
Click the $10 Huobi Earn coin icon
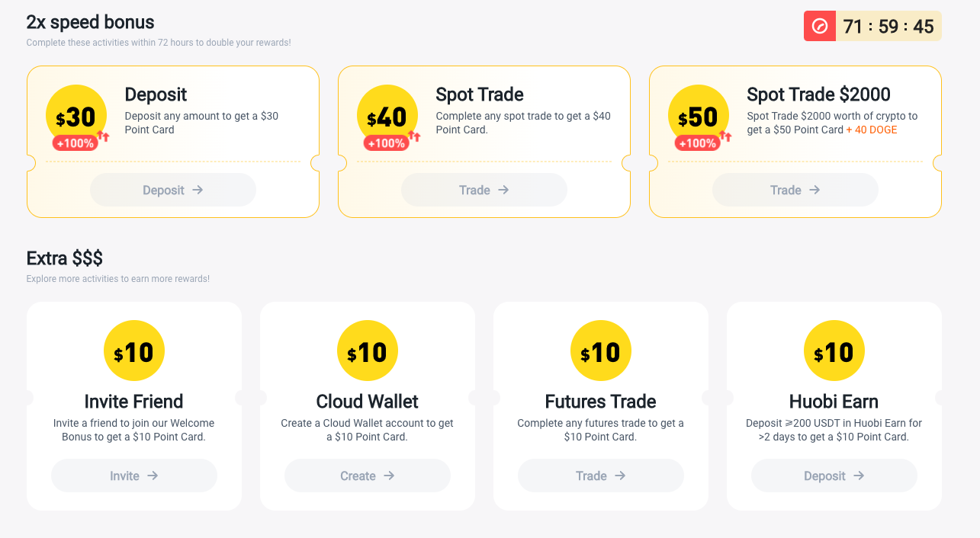click(834, 351)
